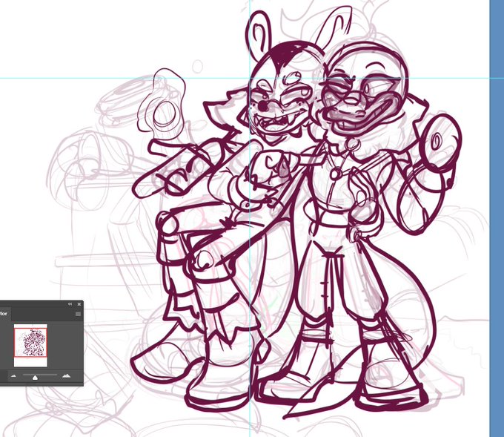504x437 pixels.
Task: Click the Navigator preview thumbnail
Action: [x=30, y=345]
